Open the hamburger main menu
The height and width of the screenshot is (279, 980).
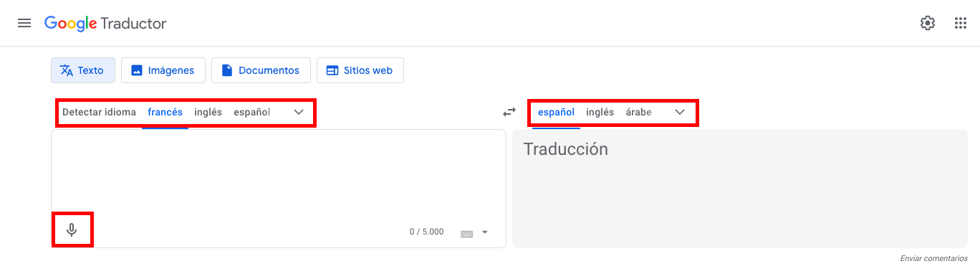24,23
